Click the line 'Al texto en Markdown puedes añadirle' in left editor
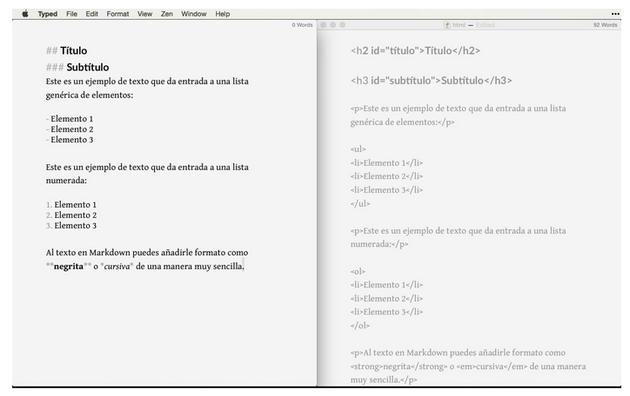Image resolution: width=630 pixels, height=396 pixels. click(147, 253)
